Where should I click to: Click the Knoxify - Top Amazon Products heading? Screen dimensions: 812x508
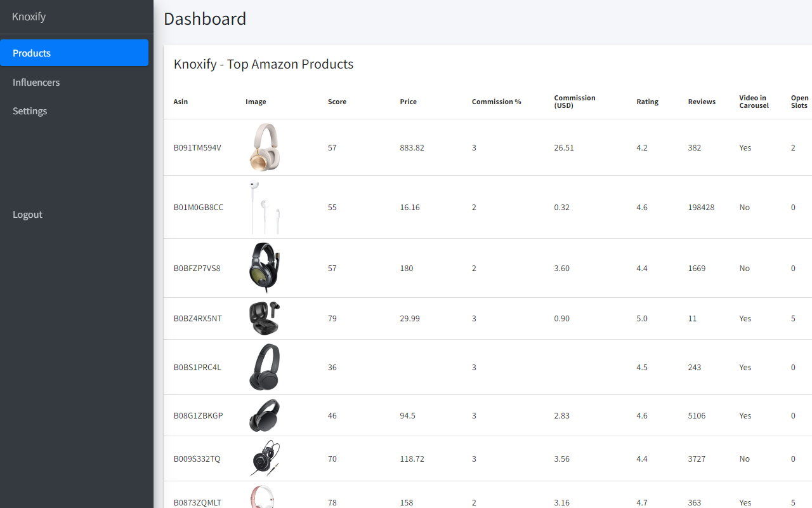pos(263,64)
